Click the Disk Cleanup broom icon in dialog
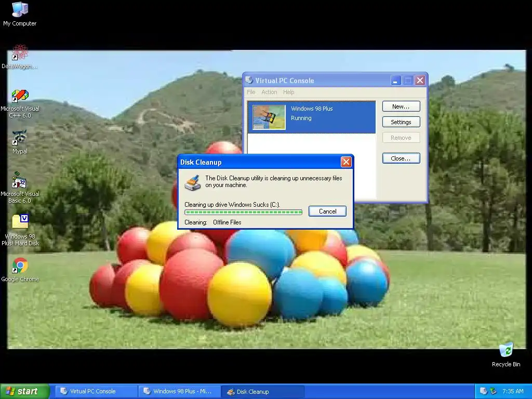This screenshot has height=399, width=532. click(193, 182)
